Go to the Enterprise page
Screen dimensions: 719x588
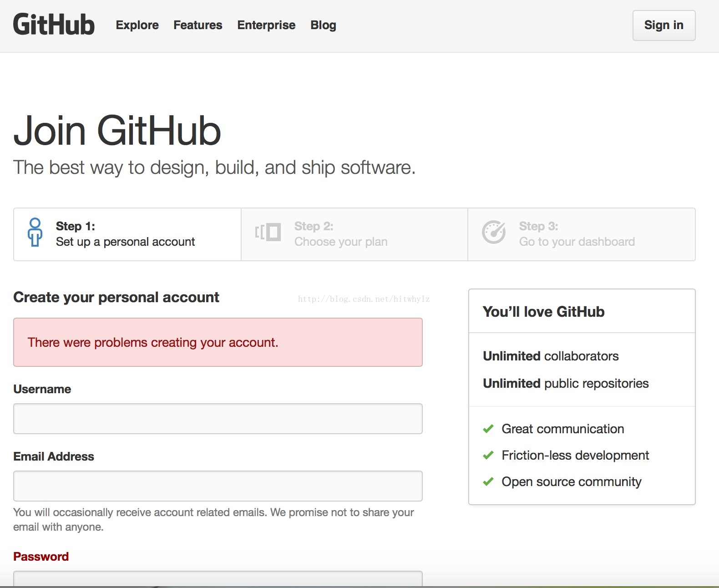(x=266, y=25)
